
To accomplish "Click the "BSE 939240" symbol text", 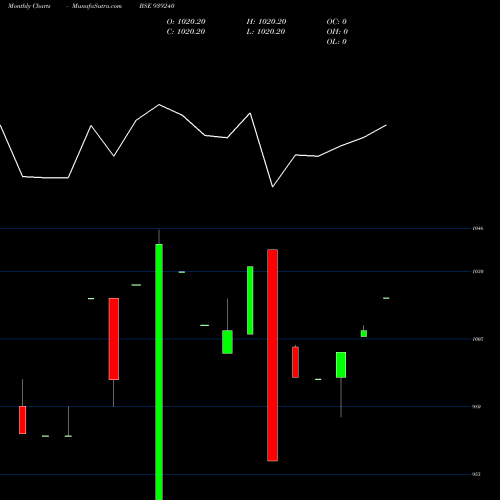I will click(x=157, y=6).
